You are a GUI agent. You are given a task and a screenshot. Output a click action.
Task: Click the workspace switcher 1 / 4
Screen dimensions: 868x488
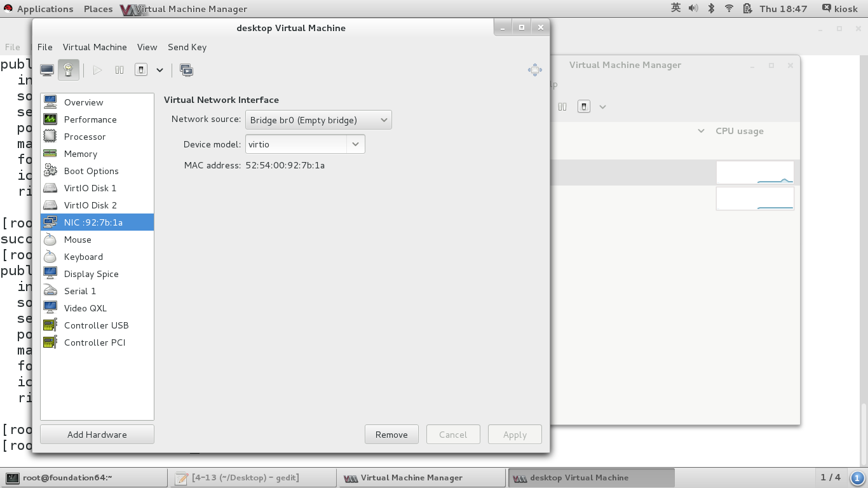point(831,477)
